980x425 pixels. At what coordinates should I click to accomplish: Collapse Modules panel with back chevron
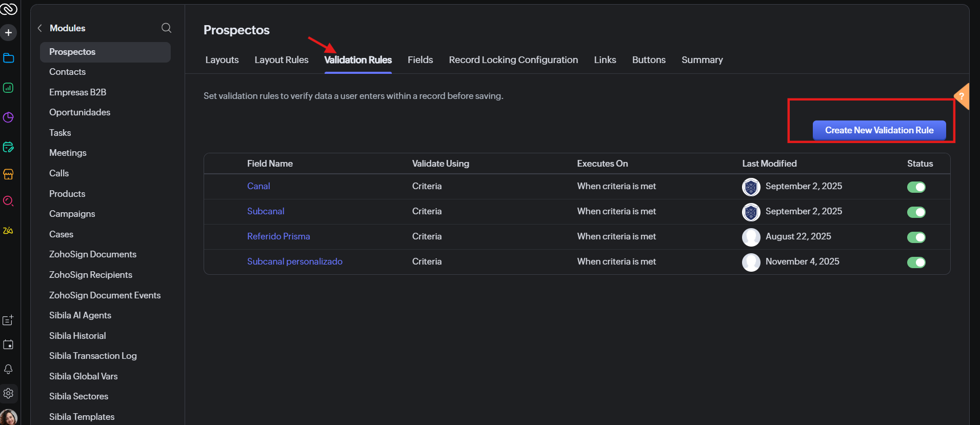click(40, 28)
